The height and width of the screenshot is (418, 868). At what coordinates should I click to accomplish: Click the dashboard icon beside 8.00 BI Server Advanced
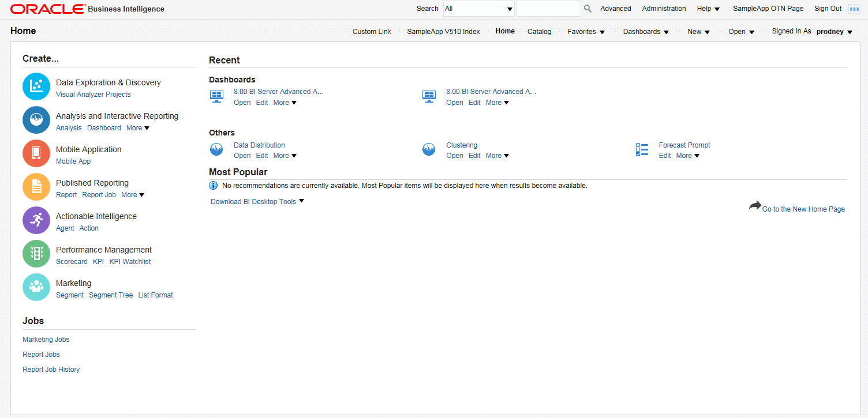(x=216, y=96)
